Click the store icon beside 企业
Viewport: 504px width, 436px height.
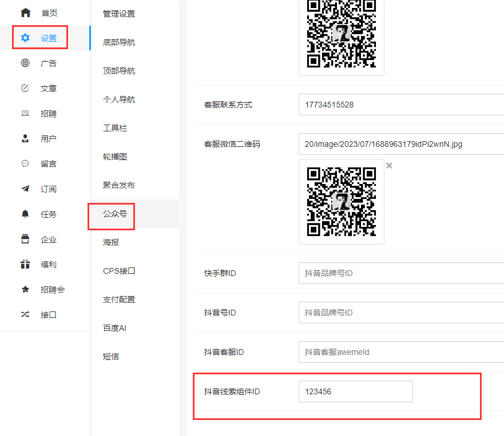tap(25, 239)
